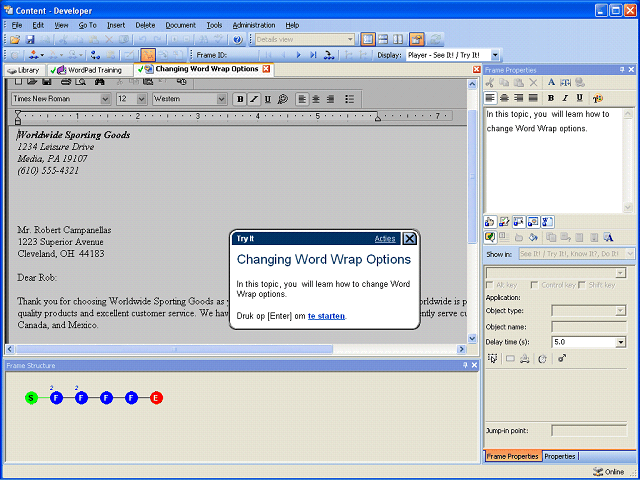Open the Delay time dropdown
This screenshot has width=640, height=480.
click(x=621, y=342)
